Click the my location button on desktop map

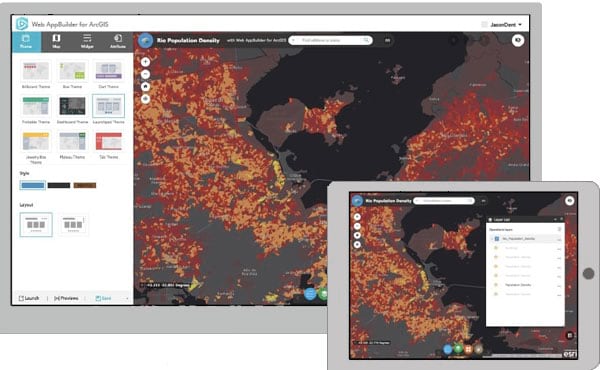pos(145,99)
